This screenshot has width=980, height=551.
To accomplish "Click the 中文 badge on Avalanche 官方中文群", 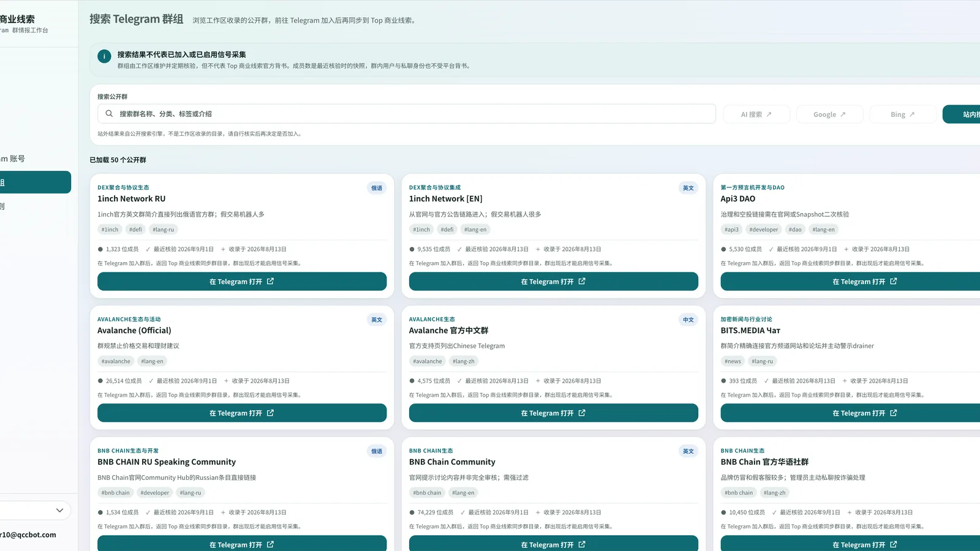I will tap(688, 320).
